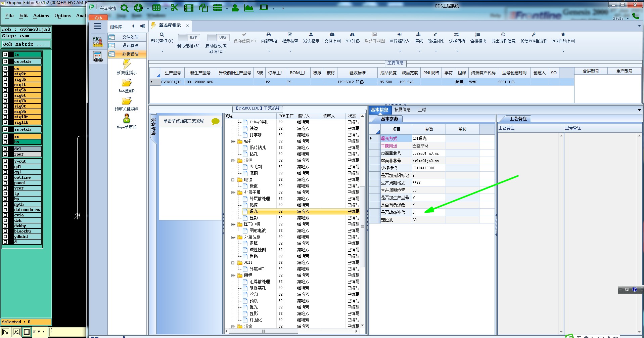Click the green rows list icon
This screenshot has width=644, height=338.
pyautogui.click(x=218, y=7)
